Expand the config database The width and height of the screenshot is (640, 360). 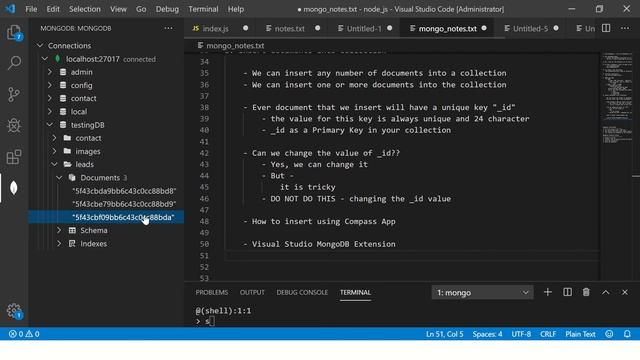coord(50,85)
